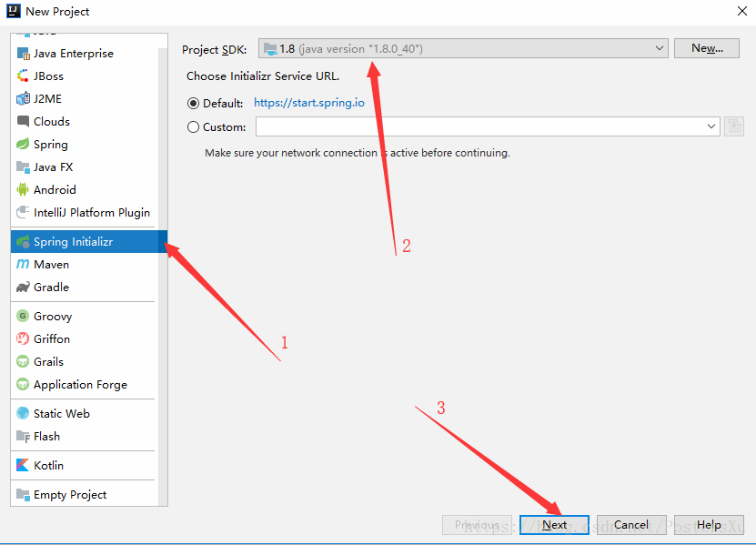This screenshot has width=756, height=545.
Task: Select the Android project type label
Action: coord(55,189)
